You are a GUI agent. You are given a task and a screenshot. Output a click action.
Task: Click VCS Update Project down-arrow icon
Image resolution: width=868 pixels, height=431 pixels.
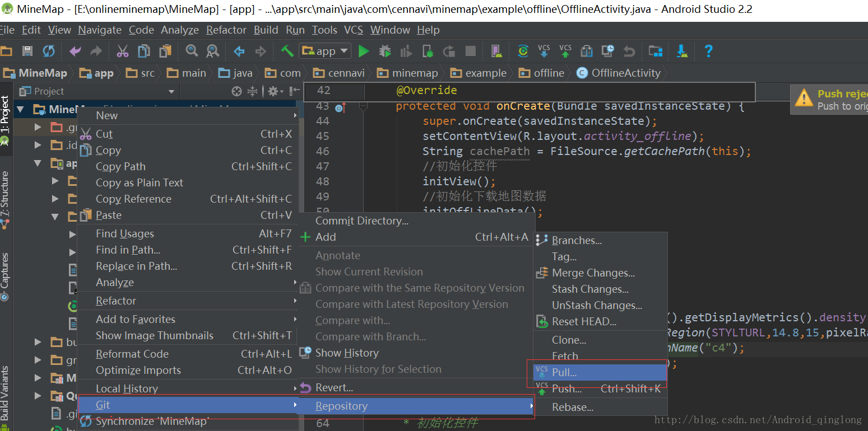click(x=544, y=51)
